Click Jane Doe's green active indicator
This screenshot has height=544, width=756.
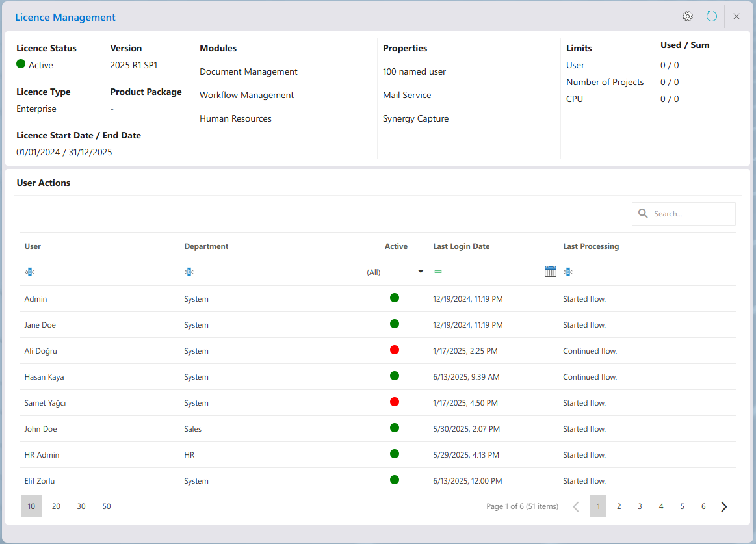point(395,324)
